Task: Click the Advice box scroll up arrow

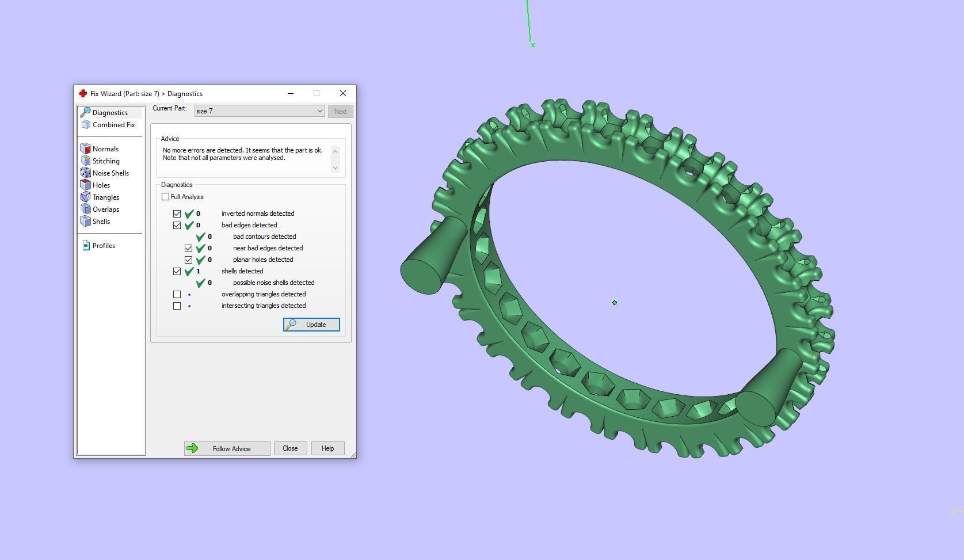Action: [335, 151]
